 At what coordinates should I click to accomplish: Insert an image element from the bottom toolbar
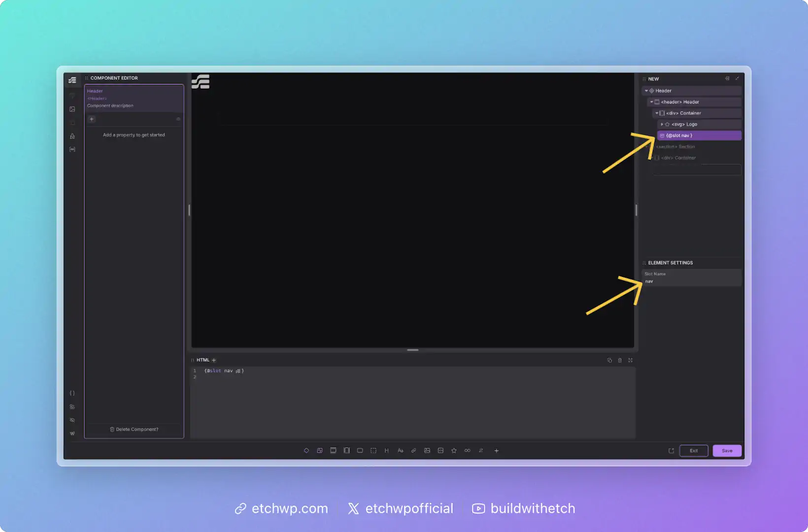pos(427,451)
